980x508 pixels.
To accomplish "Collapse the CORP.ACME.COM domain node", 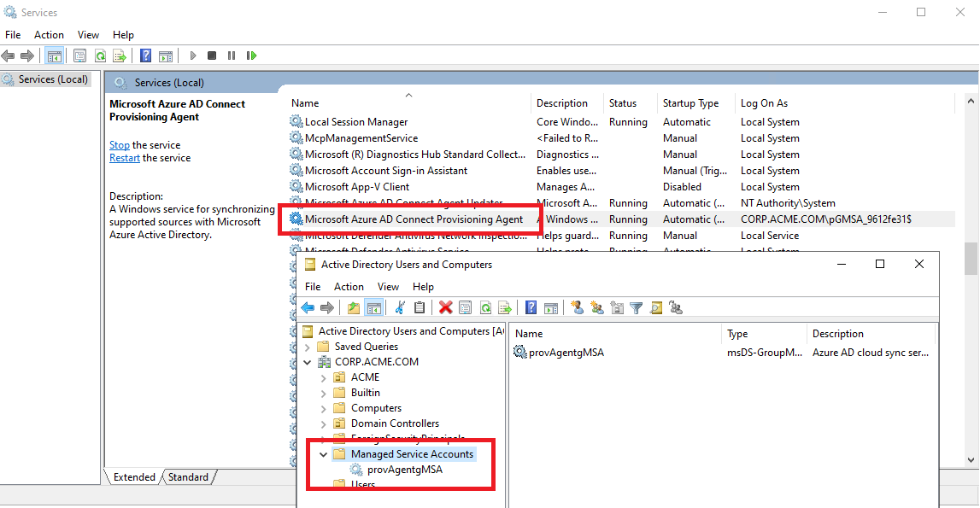I will 308,361.
